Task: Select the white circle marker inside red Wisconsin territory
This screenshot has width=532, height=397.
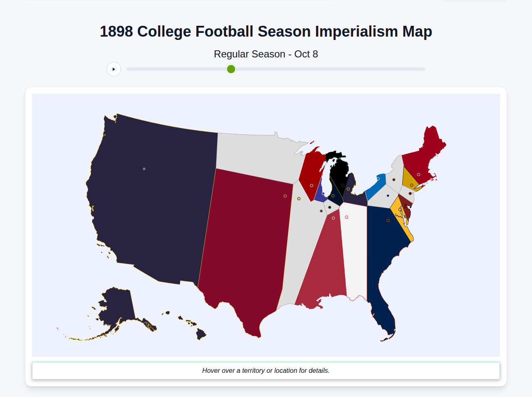Action: (312, 186)
